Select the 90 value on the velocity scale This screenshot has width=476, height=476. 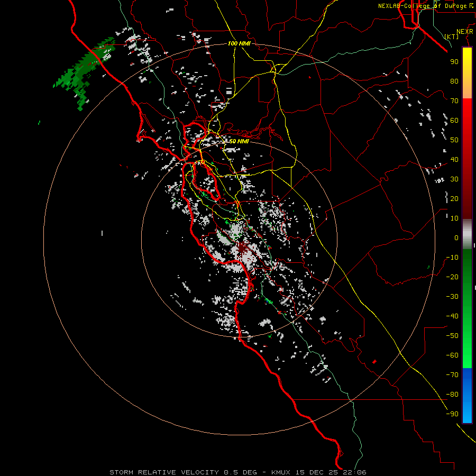pyautogui.click(x=454, y=62)
